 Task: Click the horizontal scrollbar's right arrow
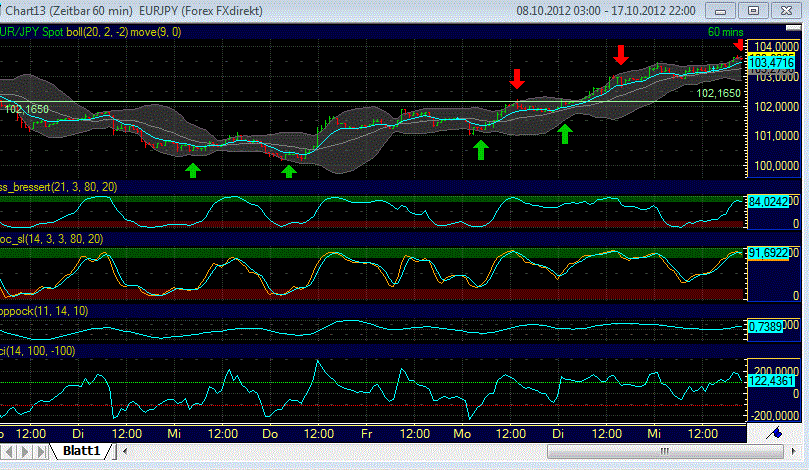click(x=793, y=451)
